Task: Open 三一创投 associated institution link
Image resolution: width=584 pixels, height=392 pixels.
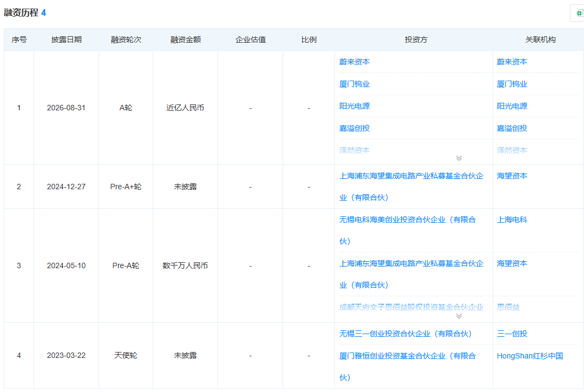Action: pos(512,334)
